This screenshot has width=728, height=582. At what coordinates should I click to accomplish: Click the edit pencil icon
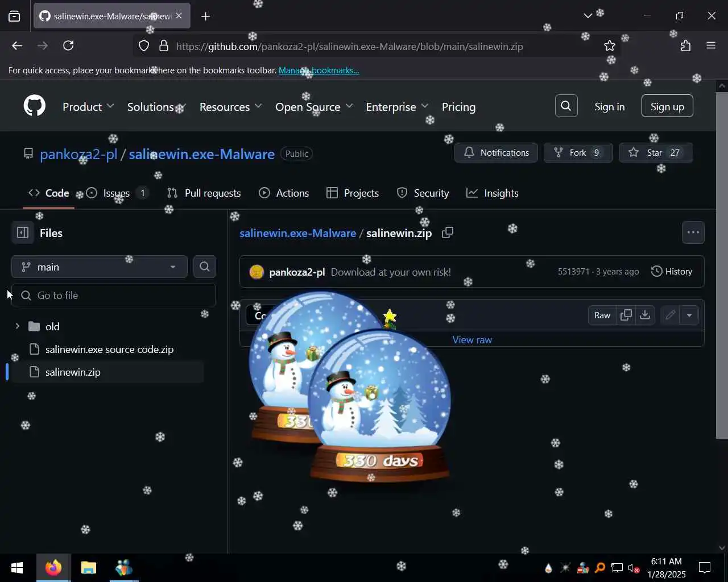coord(670,315)
